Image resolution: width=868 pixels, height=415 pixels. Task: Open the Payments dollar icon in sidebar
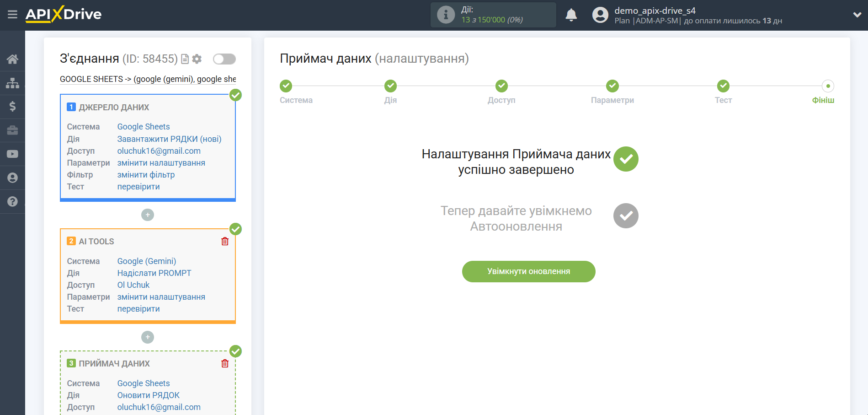click(x=12, y=106)
